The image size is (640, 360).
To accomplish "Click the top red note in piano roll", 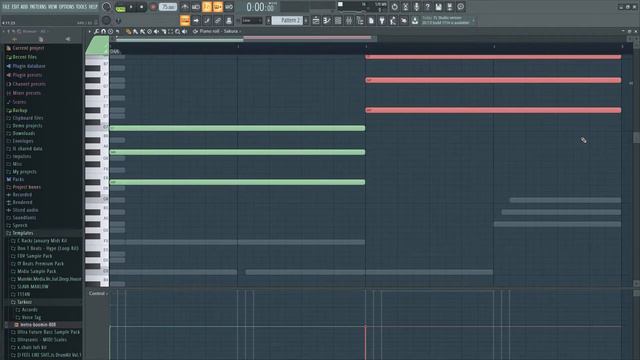I will pyautogui.click(x=493, y=57).
